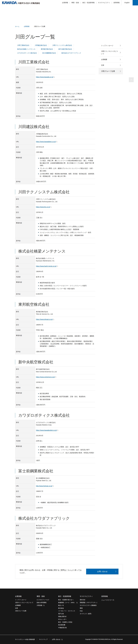Click footer IRカレンダー link

63,619
